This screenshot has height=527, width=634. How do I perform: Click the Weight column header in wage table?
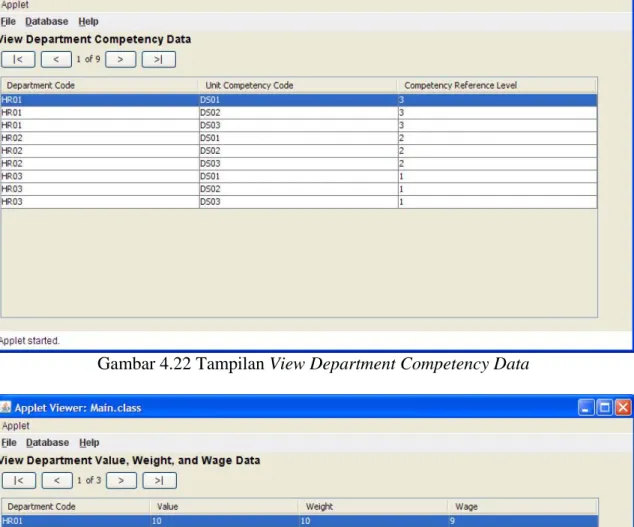pyautogui.click(x=373, y=507)
